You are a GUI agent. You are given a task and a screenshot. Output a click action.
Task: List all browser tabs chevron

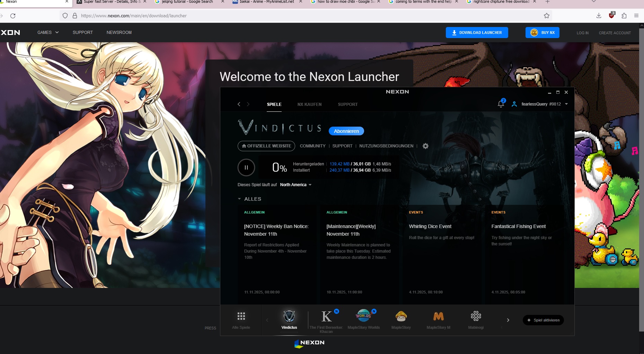pyautogui.click(x=593, y=2)
